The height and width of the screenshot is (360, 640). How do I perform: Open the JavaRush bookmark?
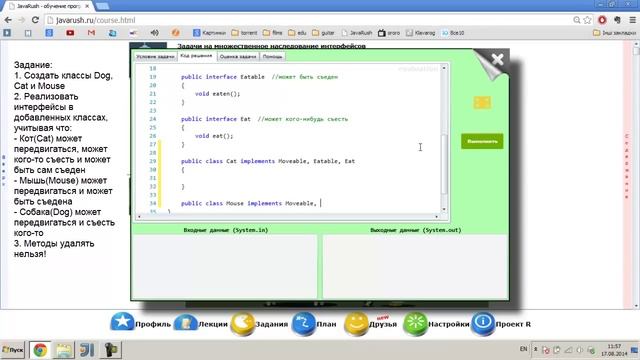(x=357, y=33)
